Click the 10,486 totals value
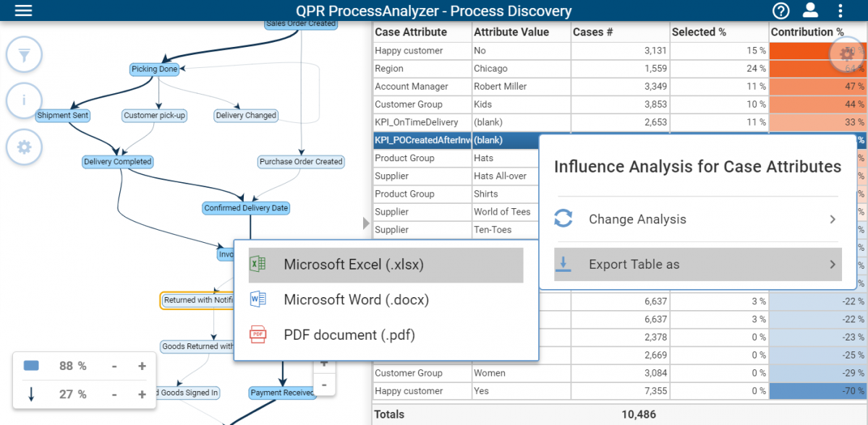The width and height of the screenshot is (868, 425). [638, 415]
